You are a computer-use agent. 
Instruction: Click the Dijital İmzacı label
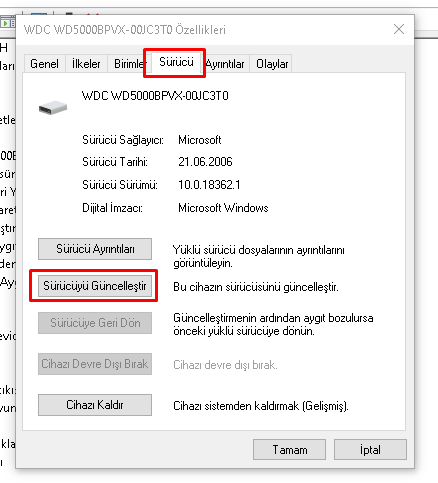click(112, 208)
